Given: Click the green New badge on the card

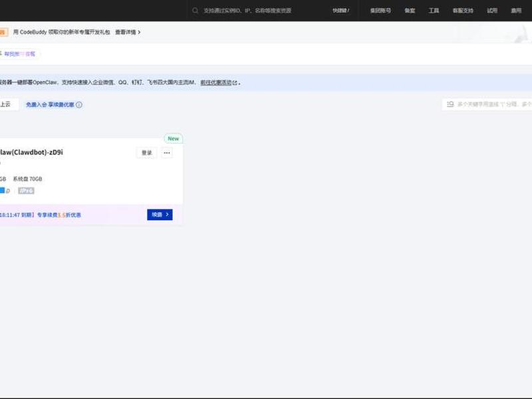Looking at the screenshot, I should tap(174, 139).
